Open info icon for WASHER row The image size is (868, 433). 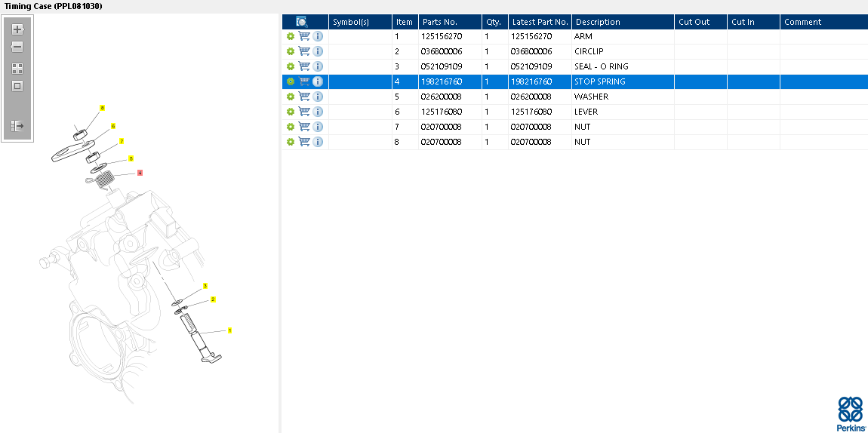[318, 97]
